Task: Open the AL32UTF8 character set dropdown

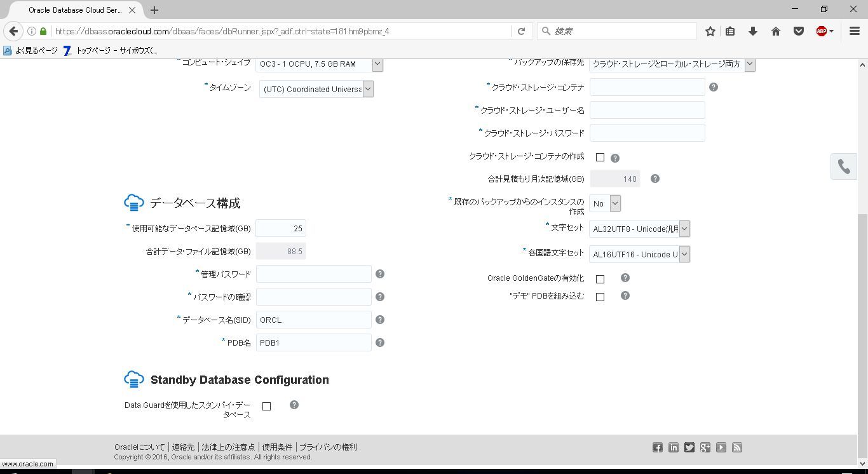Action: [x=639, y=229]
